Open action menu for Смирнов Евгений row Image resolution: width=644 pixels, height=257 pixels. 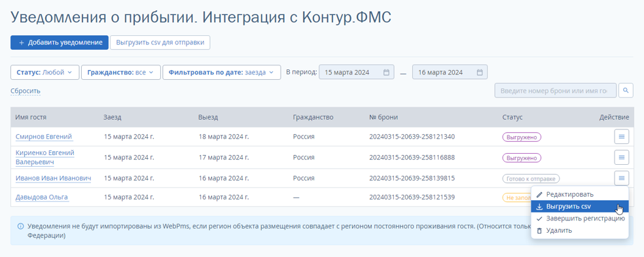point(621,137)
